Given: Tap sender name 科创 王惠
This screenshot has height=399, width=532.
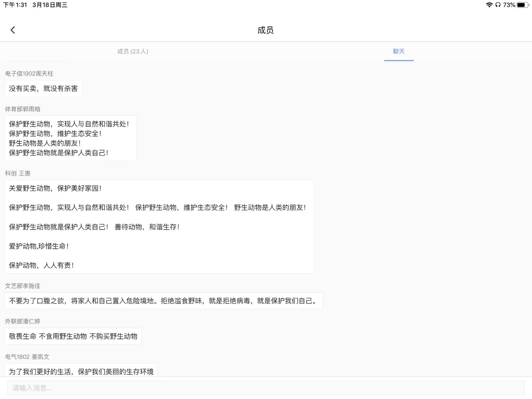Looking at the screenshot, I should 18,174.
